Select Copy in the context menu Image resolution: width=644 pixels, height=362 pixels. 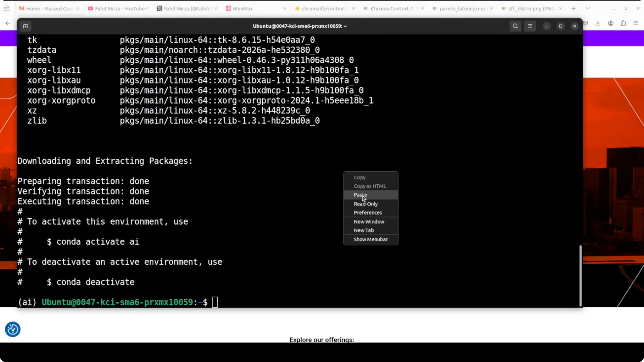point(371,177)
